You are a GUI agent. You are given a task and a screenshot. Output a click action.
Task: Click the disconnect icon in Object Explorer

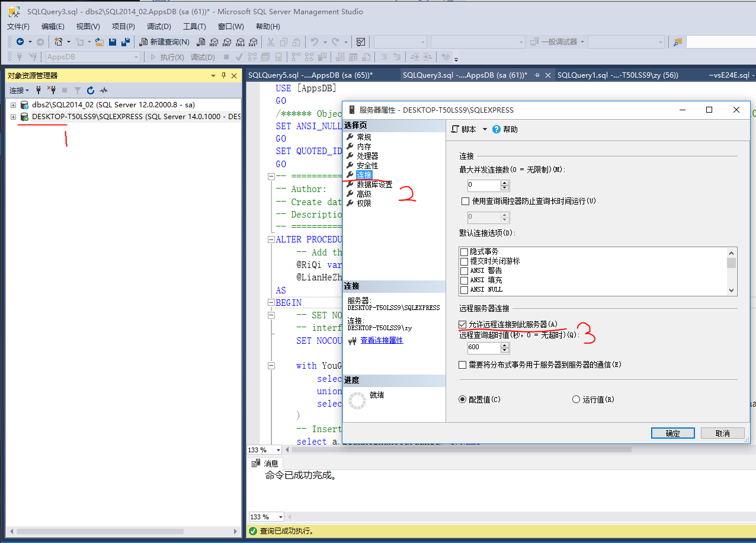52,90
